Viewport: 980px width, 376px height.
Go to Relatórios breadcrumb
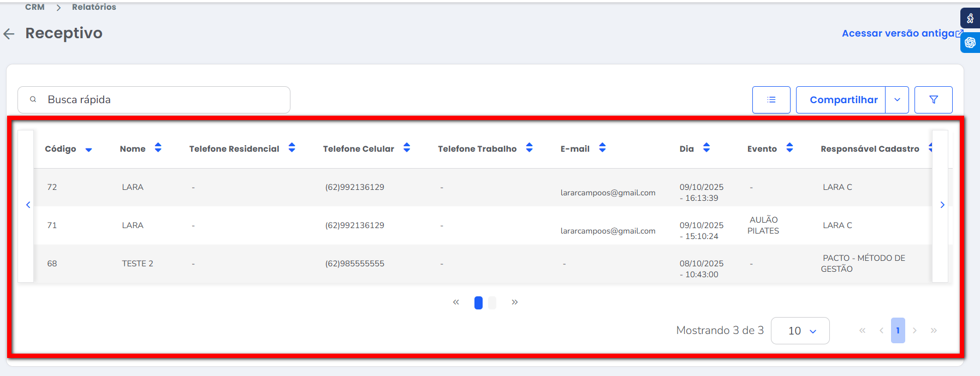(94, 7)
